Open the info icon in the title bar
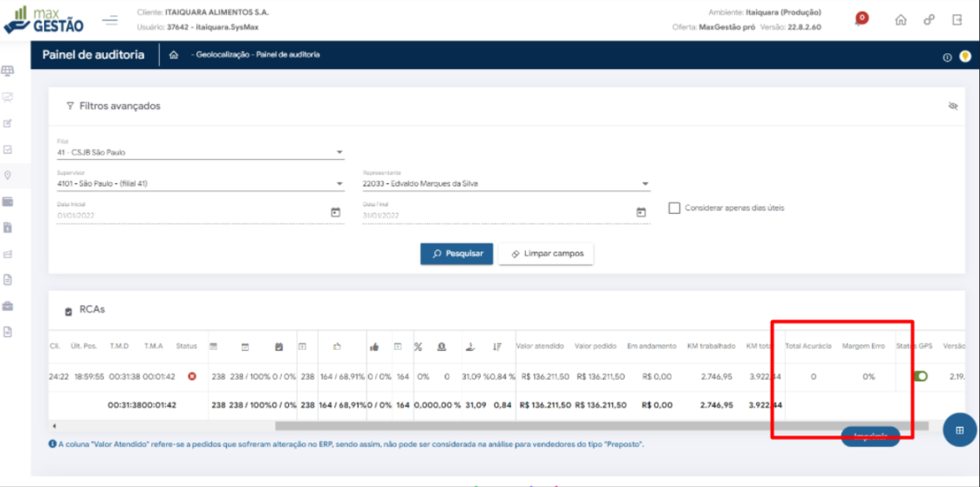The width and height of the screenshot is (980, 487). pos(947,57)
